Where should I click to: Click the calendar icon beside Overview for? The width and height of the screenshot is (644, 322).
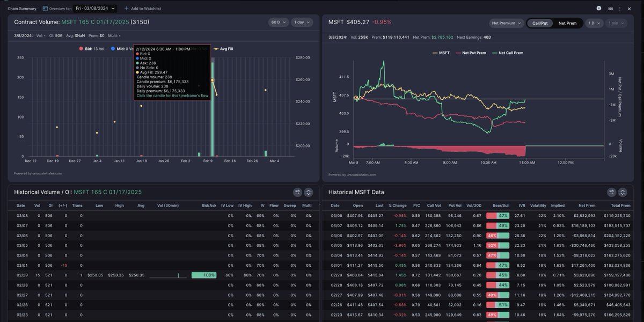(x=45, y=9)
